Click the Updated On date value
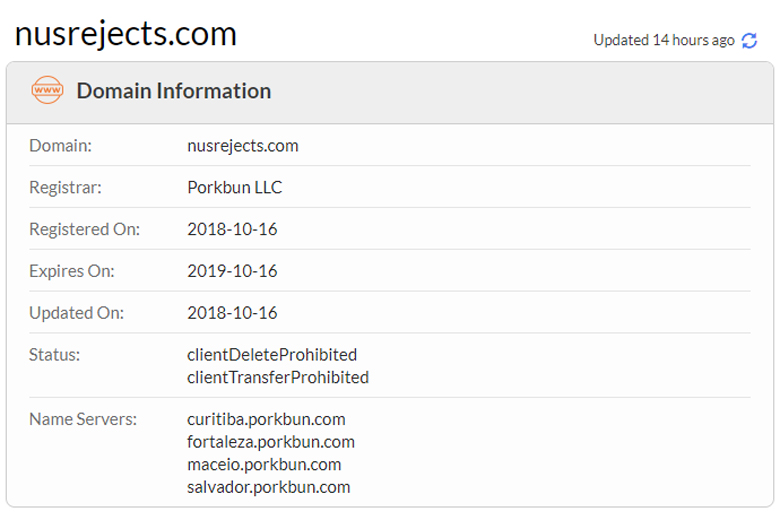Screen dimensions: 780x520 click(232, 313)
